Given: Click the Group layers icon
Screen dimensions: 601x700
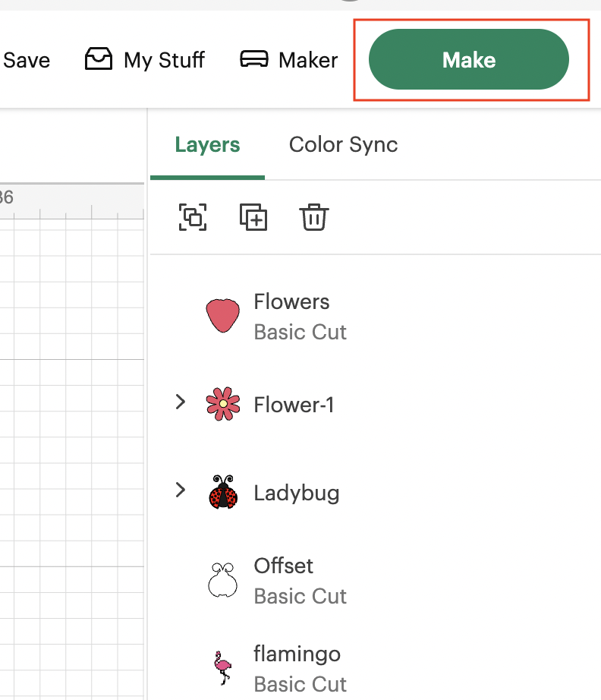Looking at the screenshot, I should pyautogui.click(x=193, y=217).
